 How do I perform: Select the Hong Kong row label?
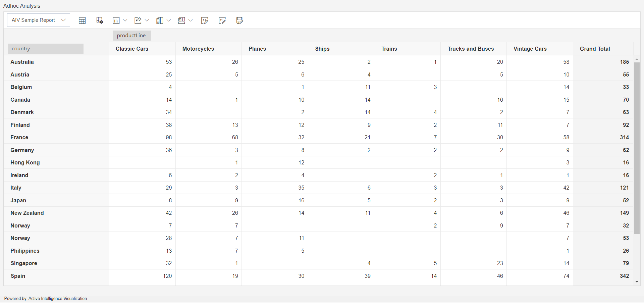coord(25,163)
